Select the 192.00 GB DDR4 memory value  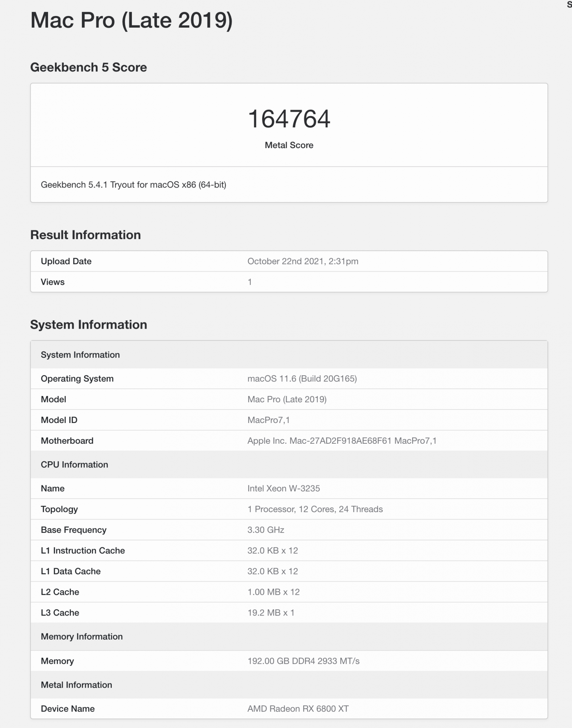coord(303,661)
